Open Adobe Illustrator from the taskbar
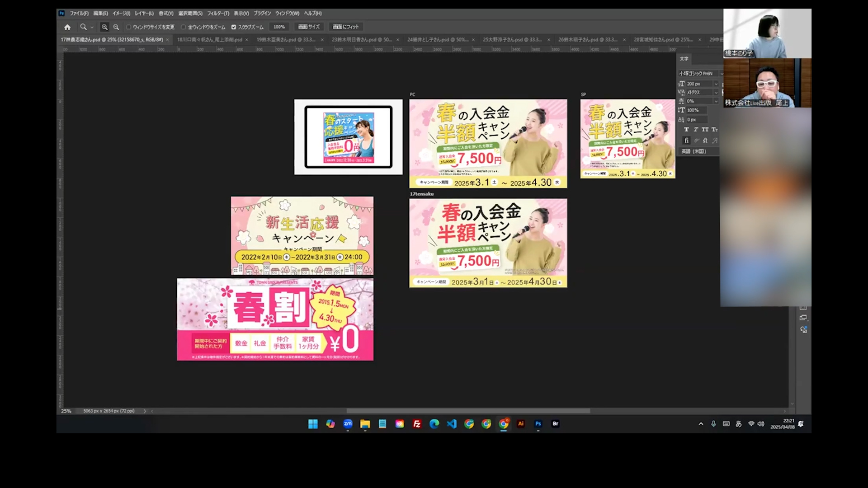The image size is (868, 488). click(521, 424)
